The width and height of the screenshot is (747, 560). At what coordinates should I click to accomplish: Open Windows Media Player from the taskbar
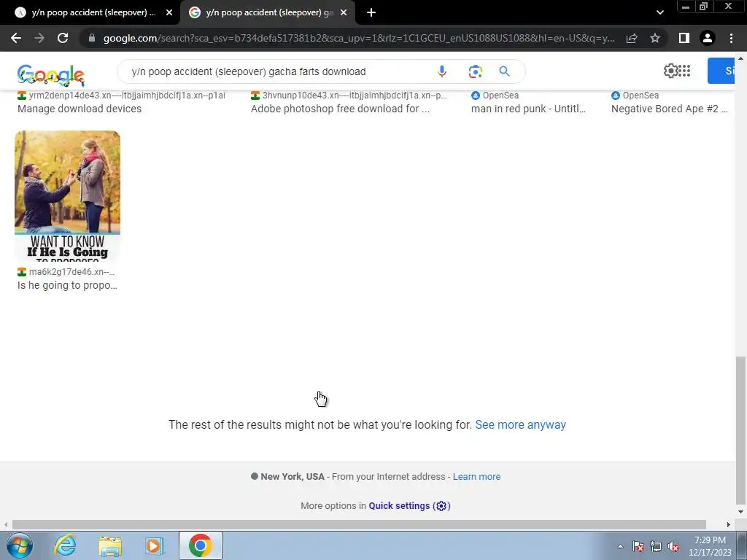tap(154, 546)
